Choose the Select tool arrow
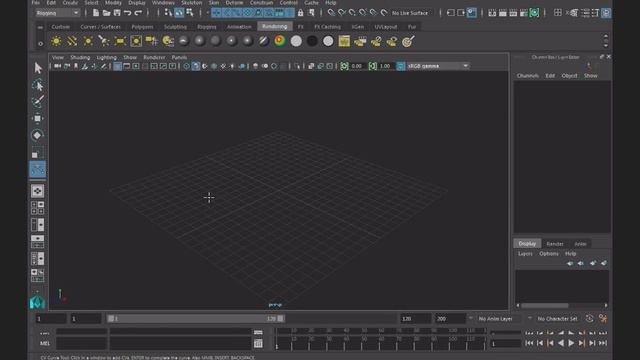 [x=38, y=68]
